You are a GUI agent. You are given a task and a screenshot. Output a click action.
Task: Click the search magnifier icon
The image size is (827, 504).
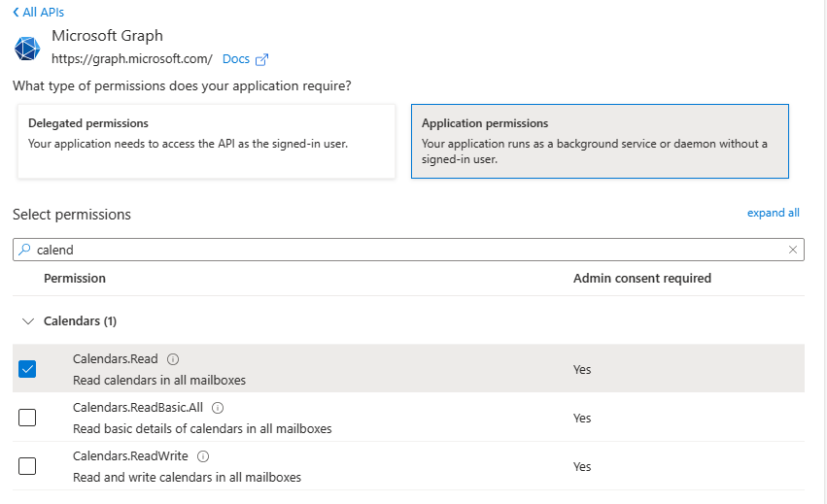24,250
